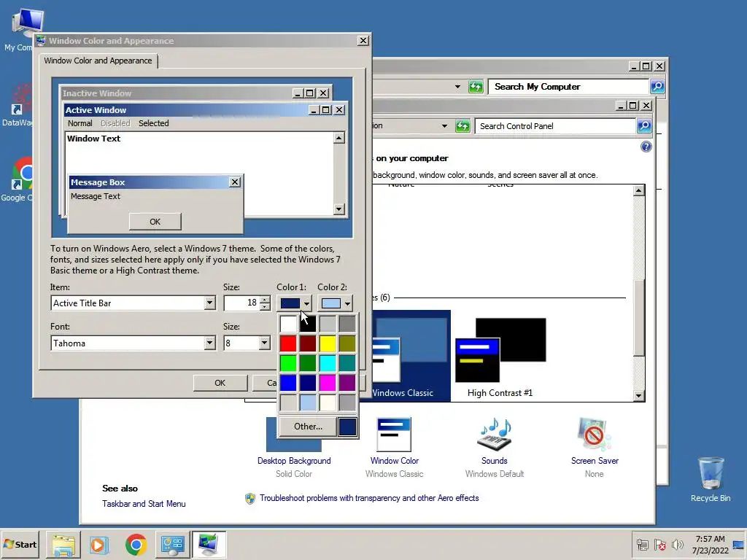The width and height of the screenshot is (747, 560).
Task: Pick the cyan color swatch
Action: (328, 363)
